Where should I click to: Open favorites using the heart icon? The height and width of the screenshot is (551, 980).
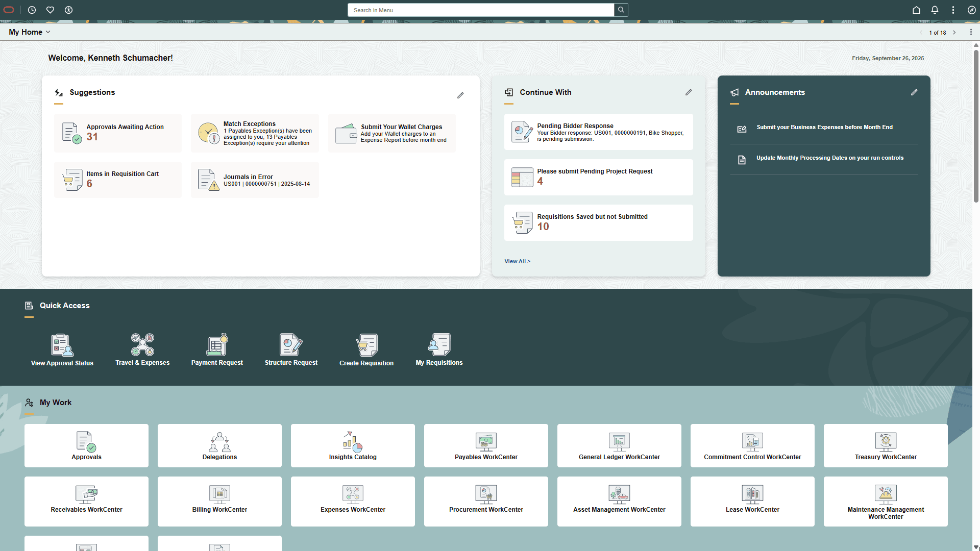pyautogui.click(x=50, y=10)
